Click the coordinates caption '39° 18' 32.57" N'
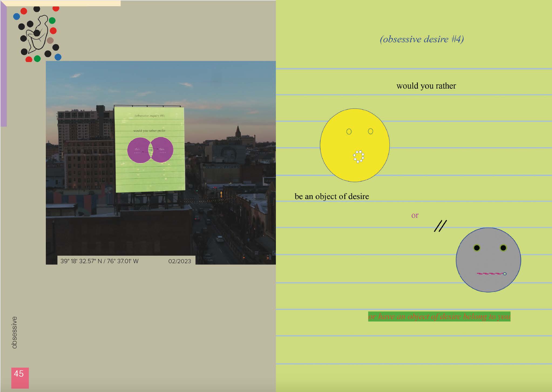The width and height of the screenshot is (552, 392). coord(99,261)
